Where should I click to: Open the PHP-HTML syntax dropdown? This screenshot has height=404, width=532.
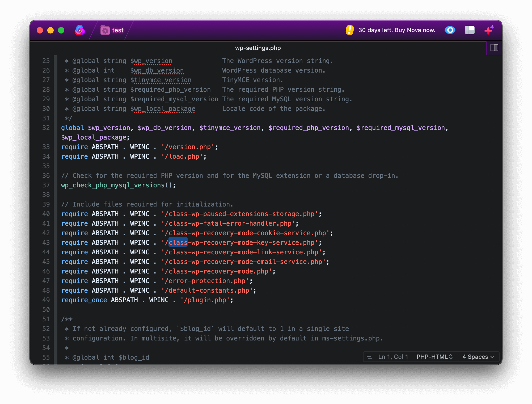pos(434,357)
